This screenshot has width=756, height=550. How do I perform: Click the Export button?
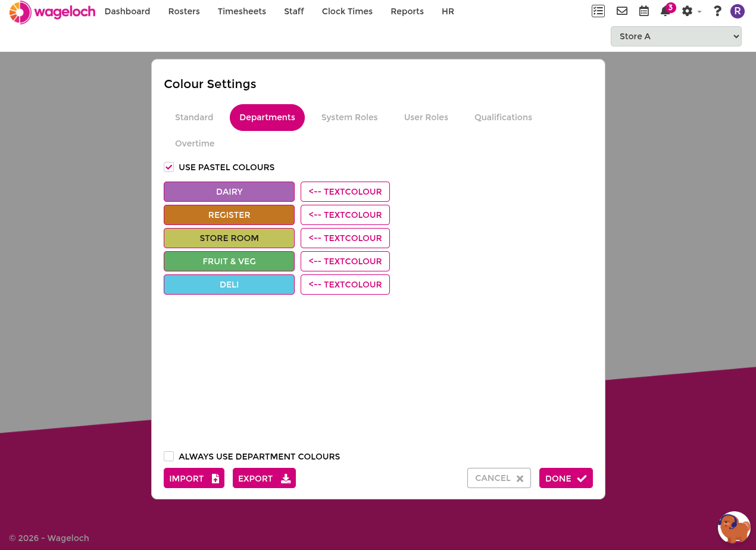tap(264, 478)
